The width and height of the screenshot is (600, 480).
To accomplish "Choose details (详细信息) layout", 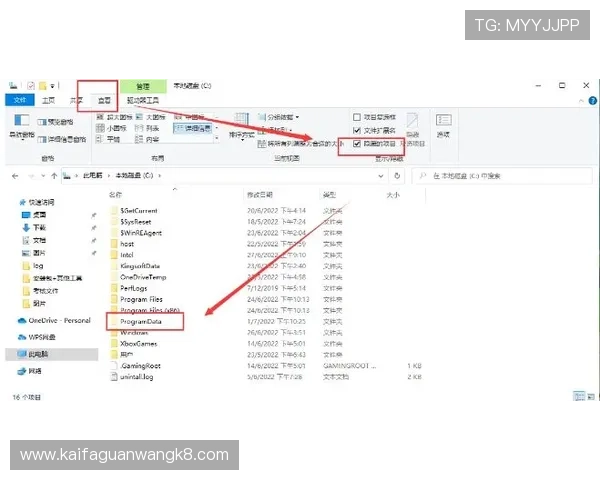I will click(192, 128).
